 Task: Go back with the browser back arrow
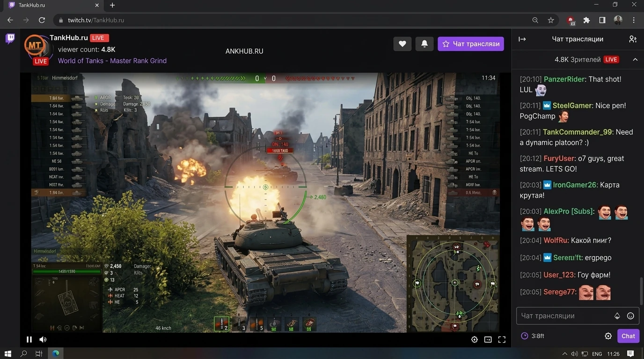(x=10, y=20)
